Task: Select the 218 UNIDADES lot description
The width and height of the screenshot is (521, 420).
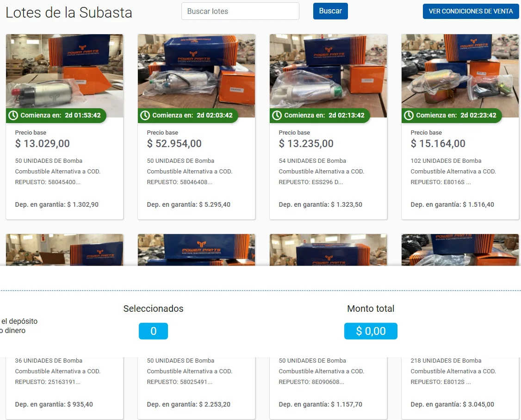Action: pyautogui.click(x=453, y=371)
